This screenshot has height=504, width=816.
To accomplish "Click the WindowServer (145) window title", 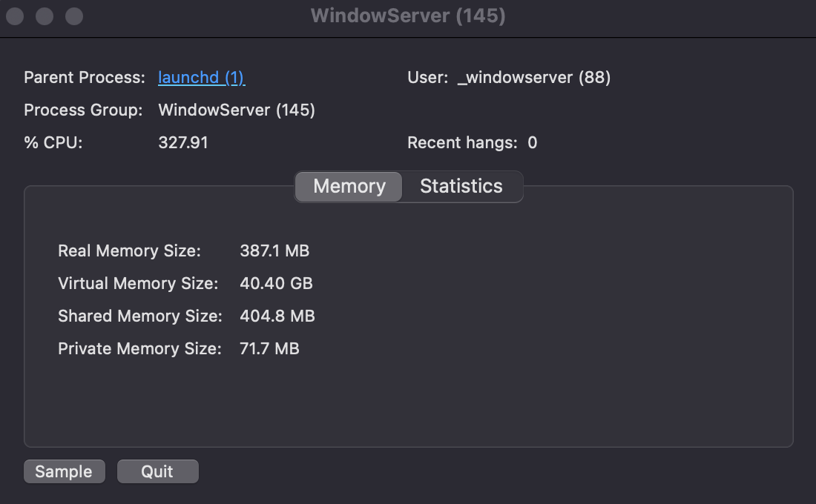I will point(408,16).
